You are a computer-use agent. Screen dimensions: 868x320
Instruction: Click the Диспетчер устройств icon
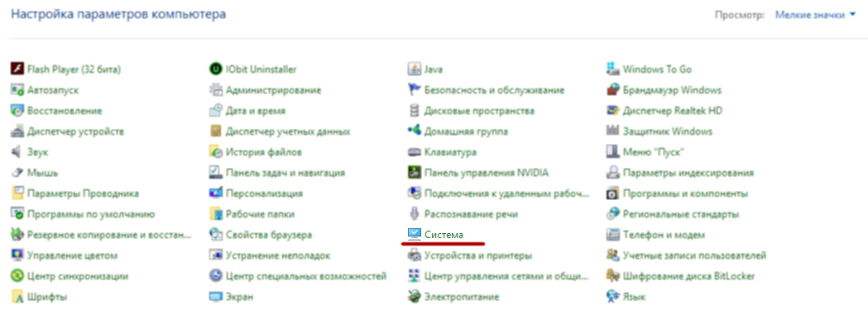(x=17, y=131)
